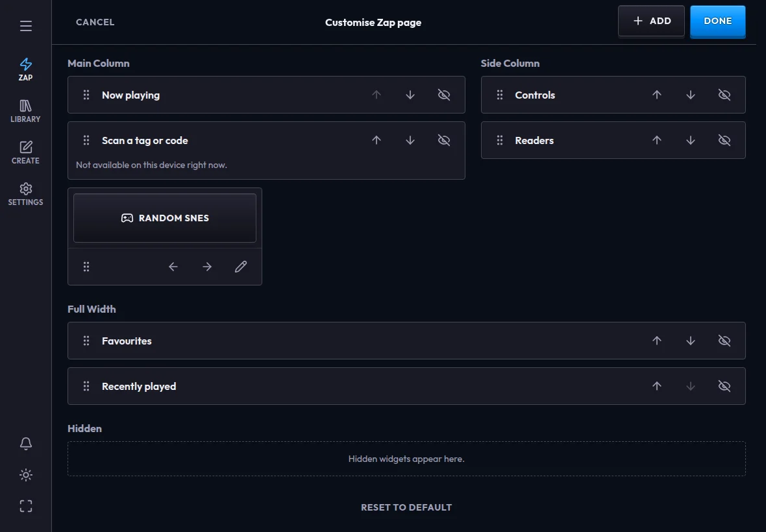Toggle light/dark theme sun icon
Viewport: 766px width, 532px height.
tap(26, 475)
